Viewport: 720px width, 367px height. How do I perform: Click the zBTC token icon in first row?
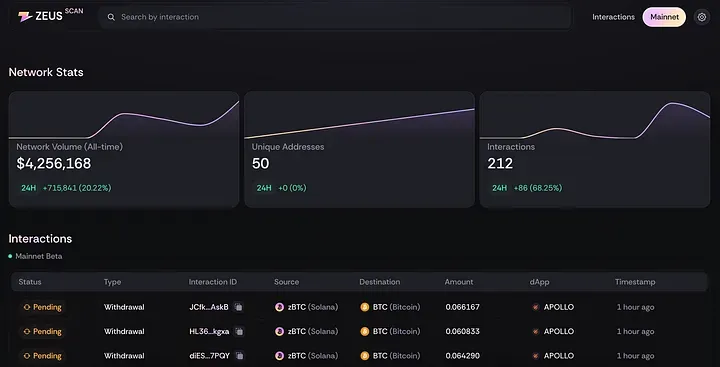(x=279, y=307)
